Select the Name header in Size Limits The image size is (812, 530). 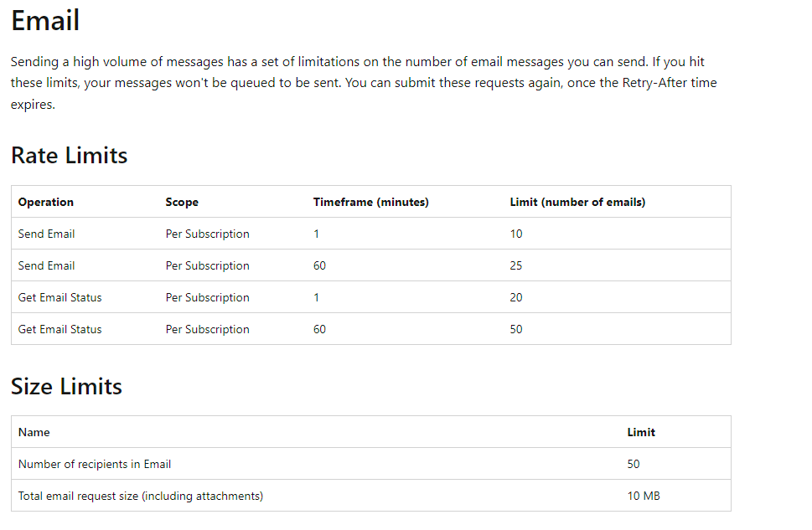pyautogui.click(x=34, y=432)
